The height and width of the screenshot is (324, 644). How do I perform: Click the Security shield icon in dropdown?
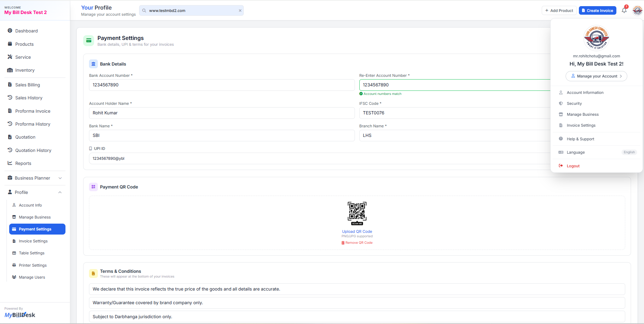pos(561,103)
